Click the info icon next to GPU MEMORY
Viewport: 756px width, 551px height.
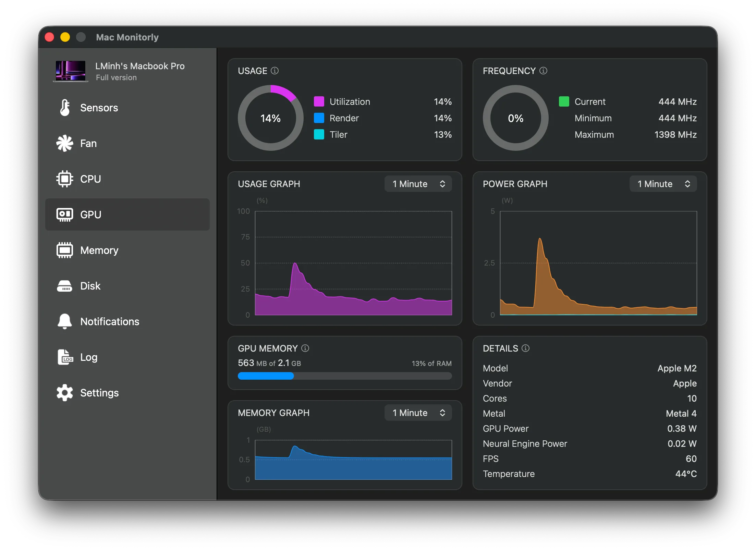(305, 348)
